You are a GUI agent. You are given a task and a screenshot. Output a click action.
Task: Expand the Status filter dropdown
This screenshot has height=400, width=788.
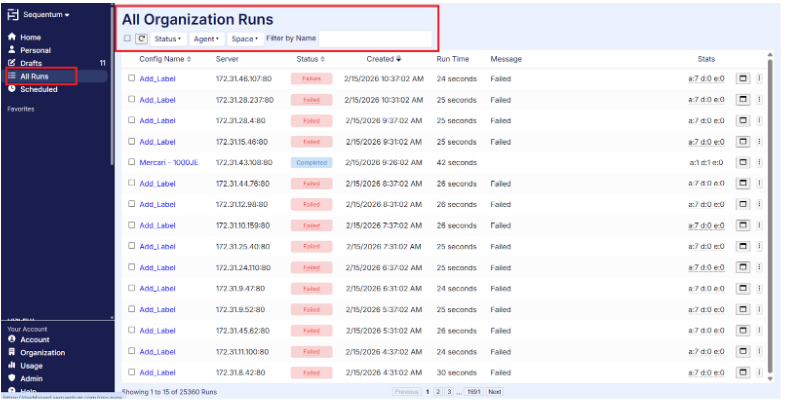[167, 39]
